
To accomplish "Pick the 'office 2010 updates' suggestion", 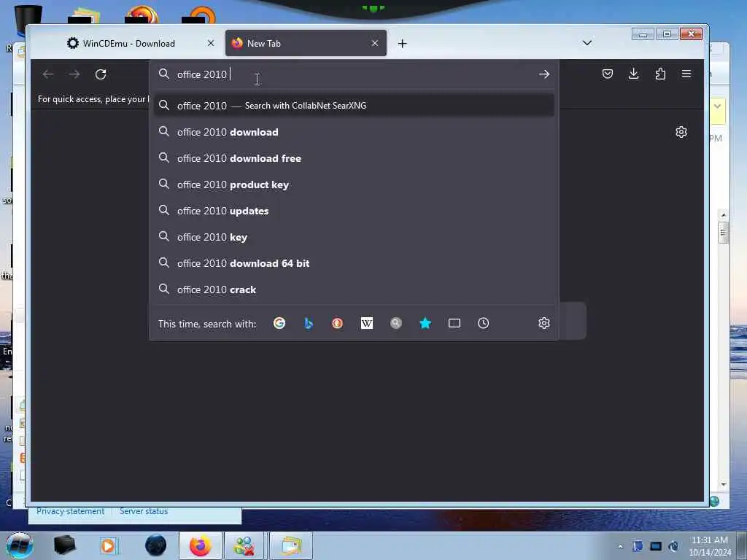I will point(354,211).
